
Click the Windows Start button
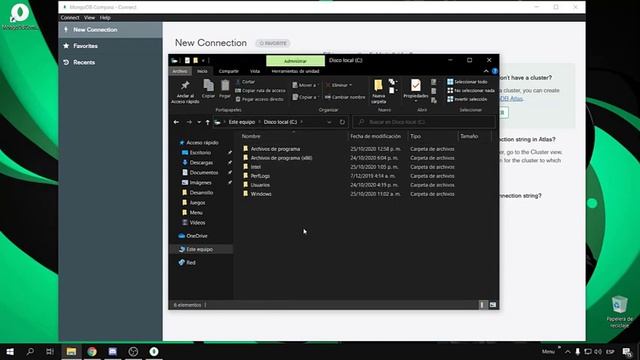tap(10, 351)
